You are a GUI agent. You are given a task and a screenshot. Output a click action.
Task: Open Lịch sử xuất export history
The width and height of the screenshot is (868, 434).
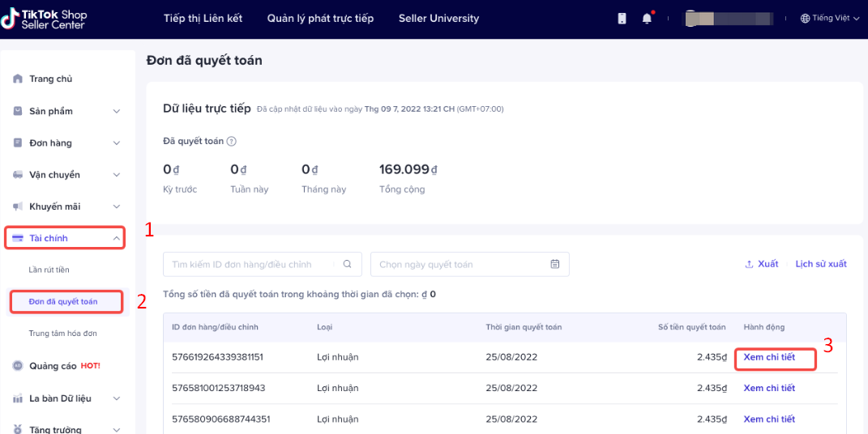tap(821, 264)
